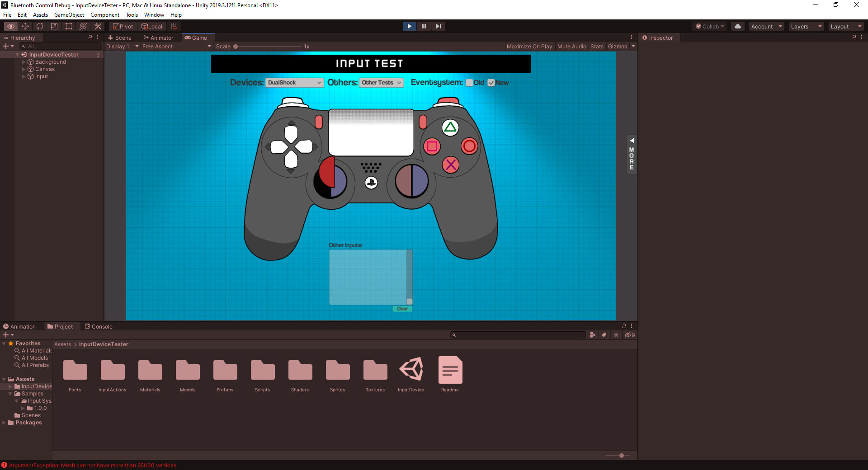Screen dimensions: 868x470
Task: Toggle grid snapping icon in toolbar
Action: 174,26
